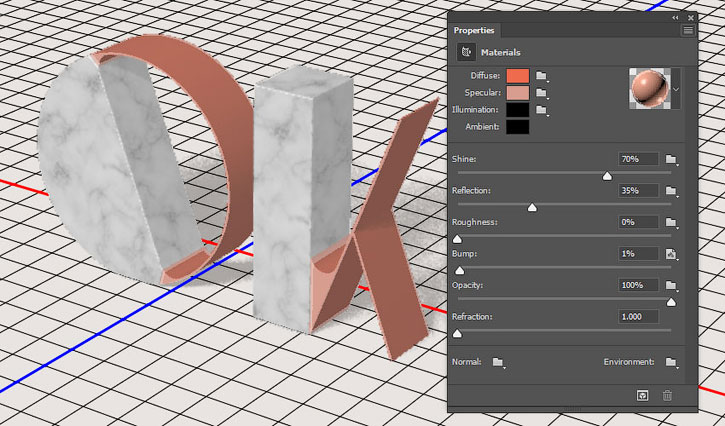Open the Opacity texture folder menu
Viewport: 725px width, 426px height.
[x=671, y=285]
